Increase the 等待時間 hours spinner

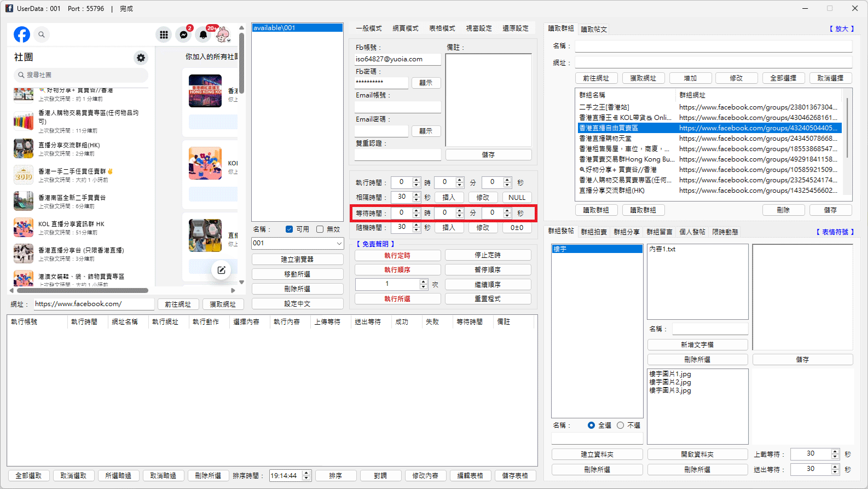click(x=416, y=210)
